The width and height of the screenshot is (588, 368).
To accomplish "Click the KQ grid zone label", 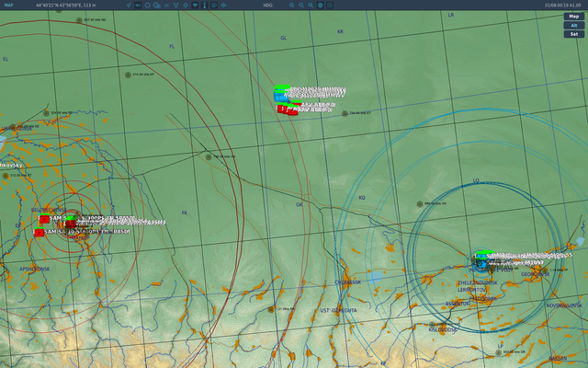I will pyautogui.click(x=362, y=198).
